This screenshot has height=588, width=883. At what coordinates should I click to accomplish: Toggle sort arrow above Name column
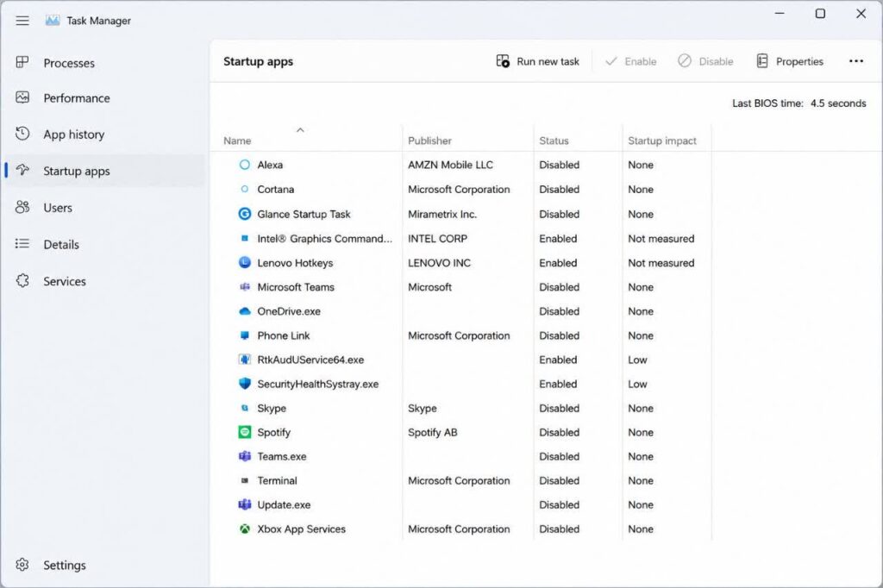(x=300, y=130)
